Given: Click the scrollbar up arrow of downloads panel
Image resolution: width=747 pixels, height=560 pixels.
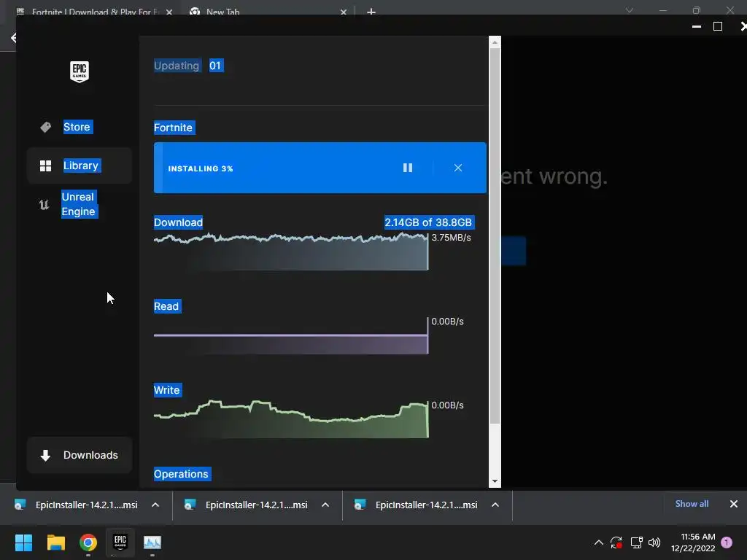Looking at the screenshot, I should click(x=495, y=42).
